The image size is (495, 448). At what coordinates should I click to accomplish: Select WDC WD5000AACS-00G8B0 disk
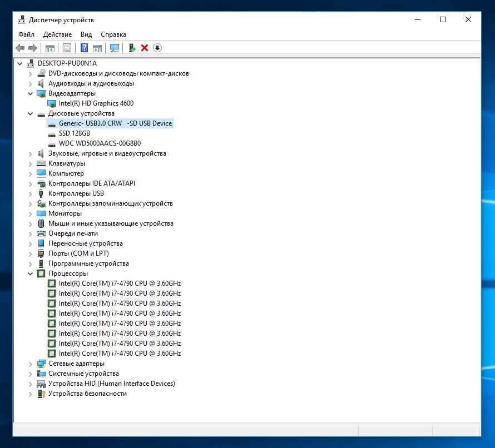100,143
